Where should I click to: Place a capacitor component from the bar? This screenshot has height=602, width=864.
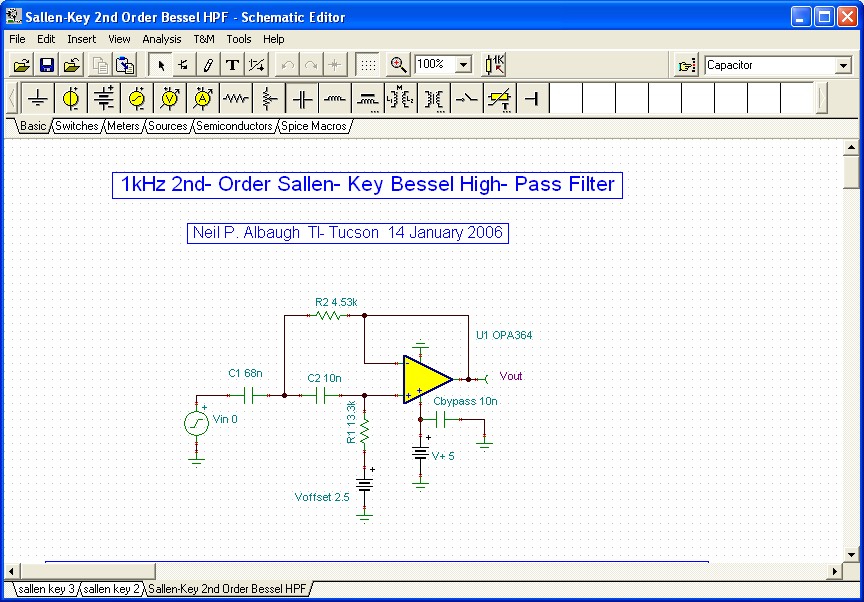click(x=302, y=99)
